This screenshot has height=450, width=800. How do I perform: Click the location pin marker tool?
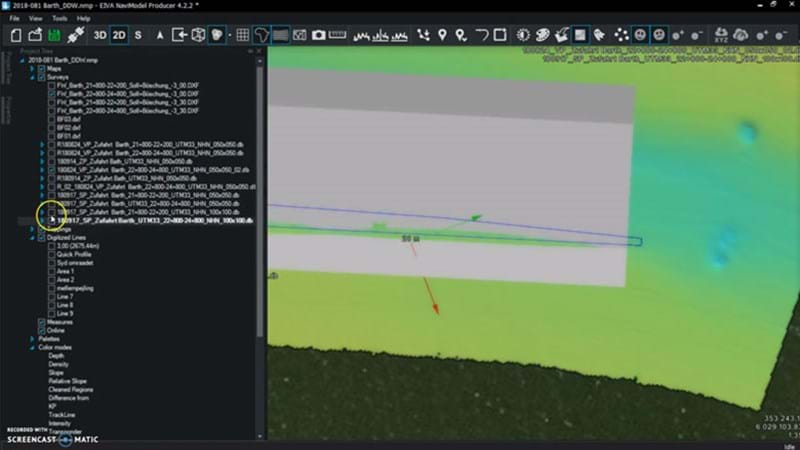click(442, 35)
